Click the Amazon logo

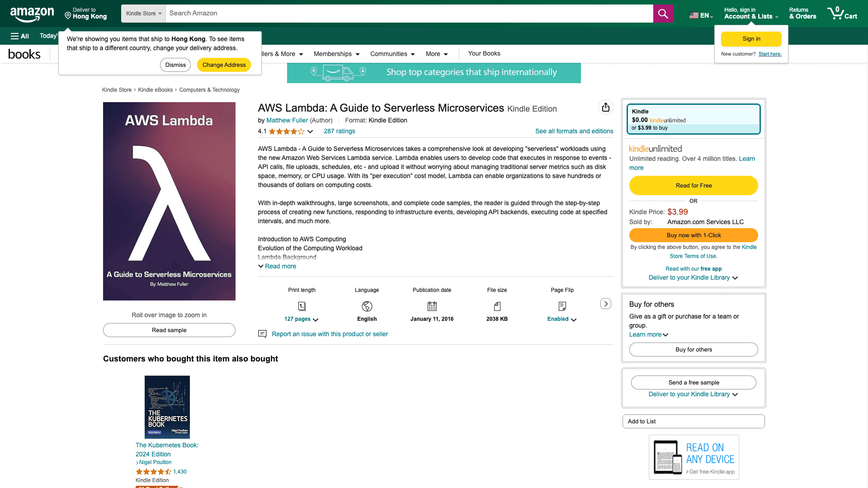coord(32,14)
